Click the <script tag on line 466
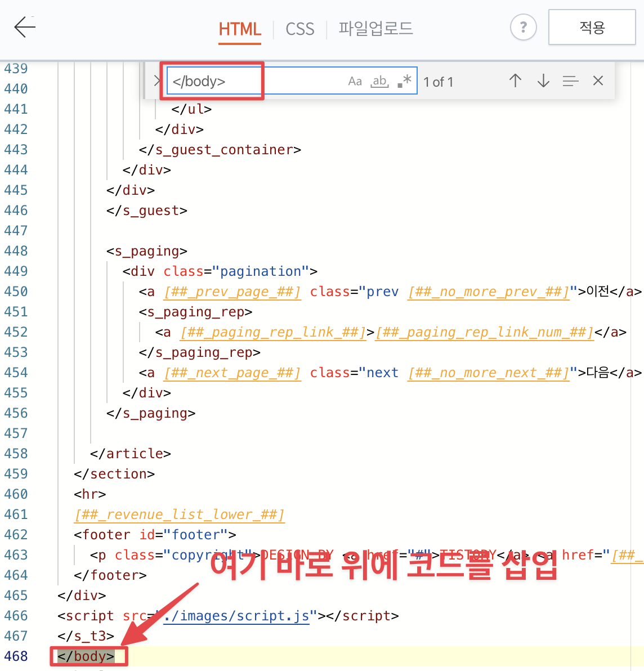Screen dimensions: 644x671 tap(86, 616)
